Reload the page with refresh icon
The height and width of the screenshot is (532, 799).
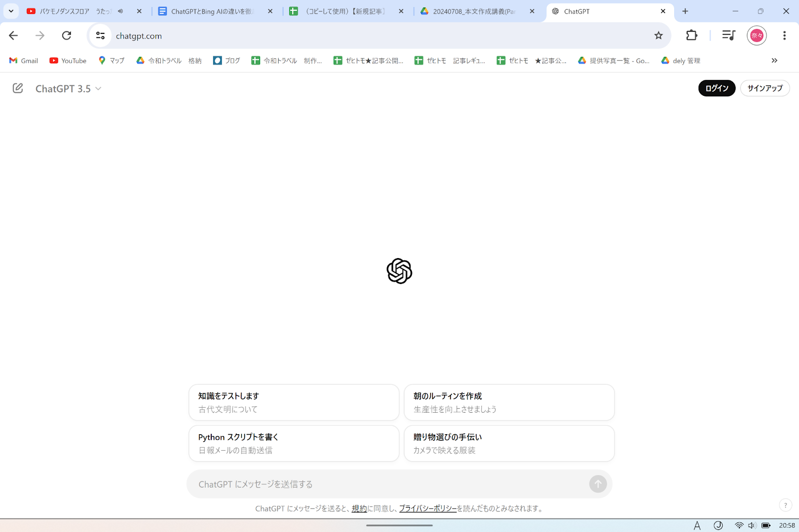point(66,35)
